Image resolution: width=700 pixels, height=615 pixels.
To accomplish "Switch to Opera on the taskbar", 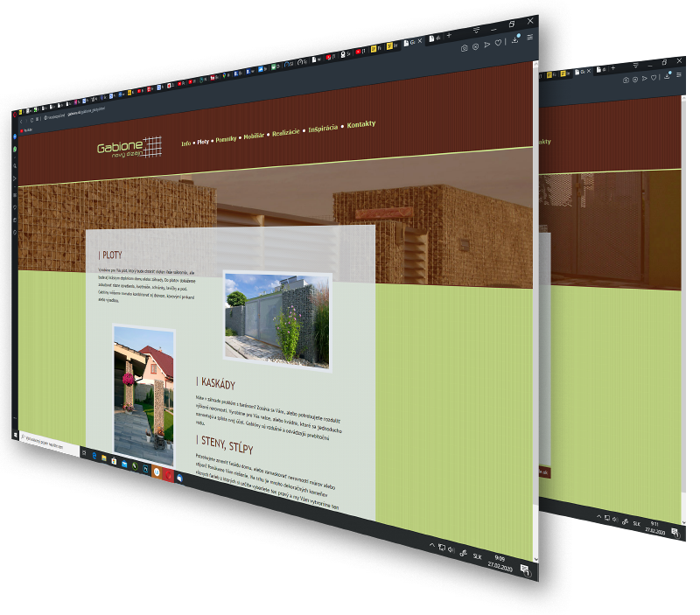I will (x=168, y=475).
